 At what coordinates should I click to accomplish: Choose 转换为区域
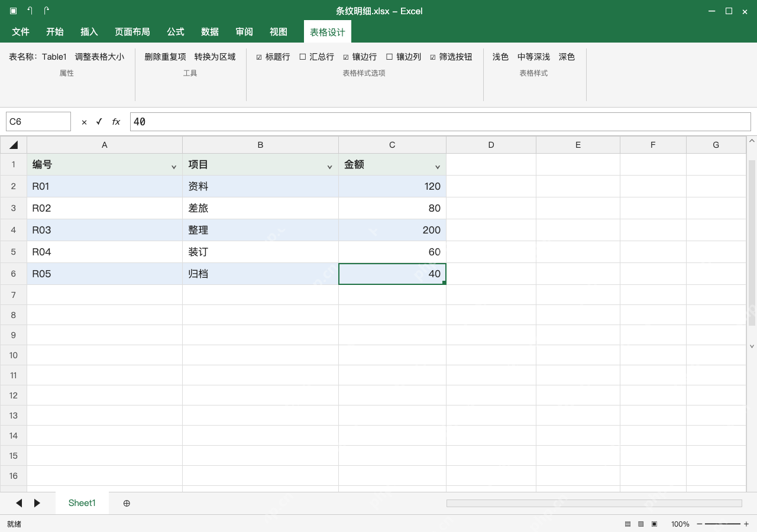215,57
